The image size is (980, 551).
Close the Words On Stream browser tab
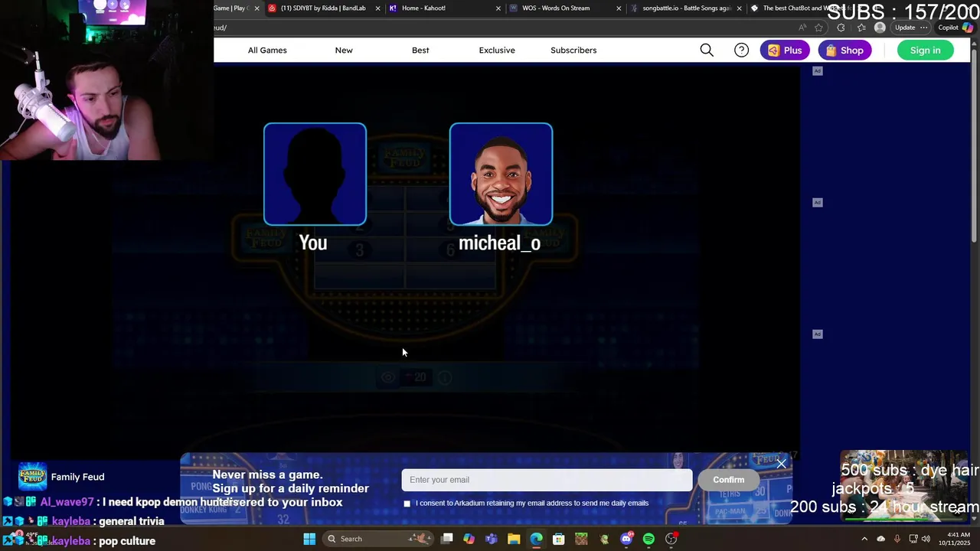point(619,8)
